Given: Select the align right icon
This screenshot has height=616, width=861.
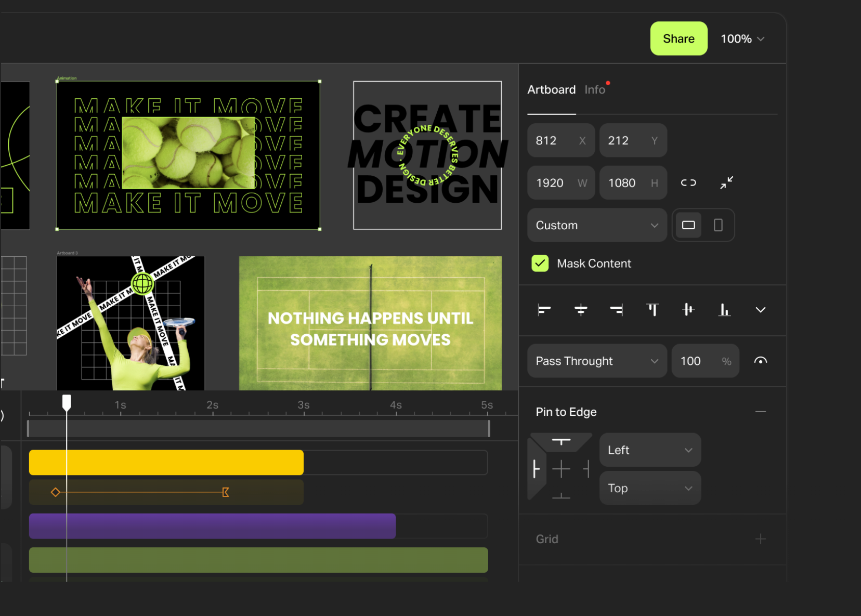Looking at the screenshot, I should pyautogui.click(x=617, y=310).
